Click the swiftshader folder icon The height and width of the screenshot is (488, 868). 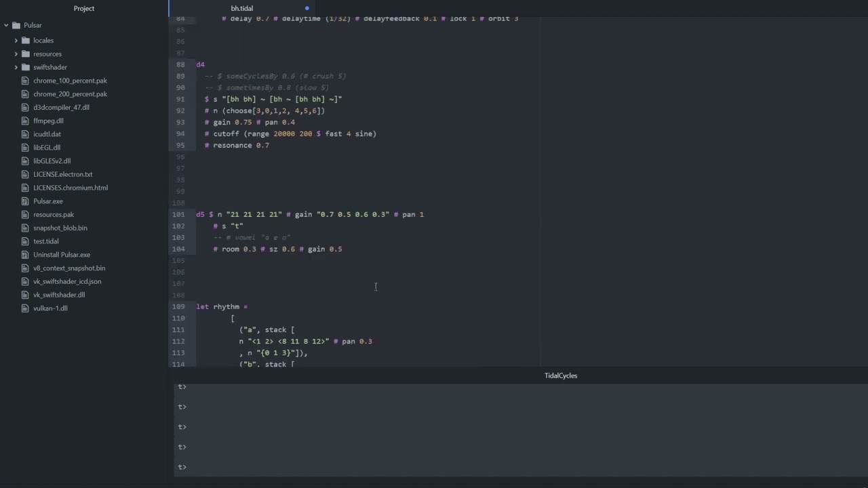(26, 67)
